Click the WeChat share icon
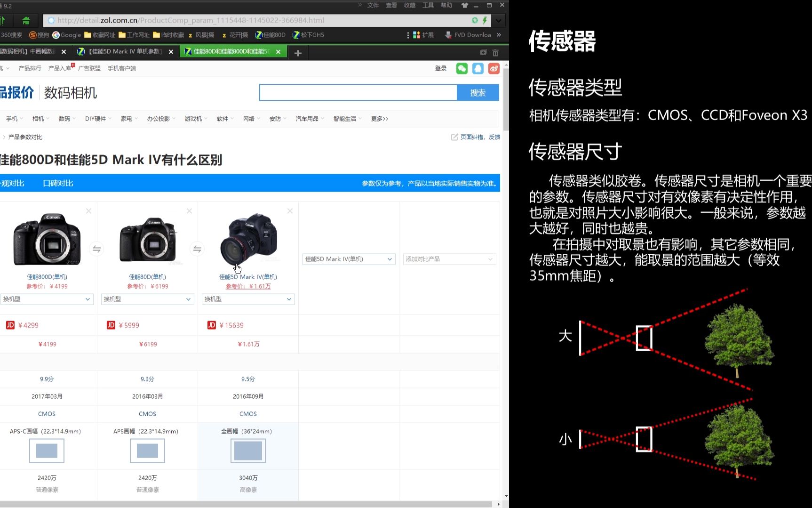The height and width of the screenshot is (508, 812). point(462,69)
